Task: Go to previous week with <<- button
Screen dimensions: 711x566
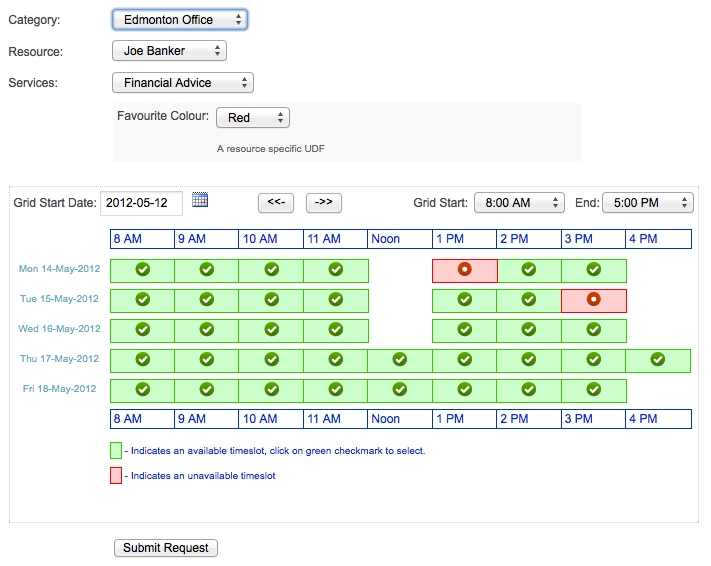Action: [x=276, y=203]
